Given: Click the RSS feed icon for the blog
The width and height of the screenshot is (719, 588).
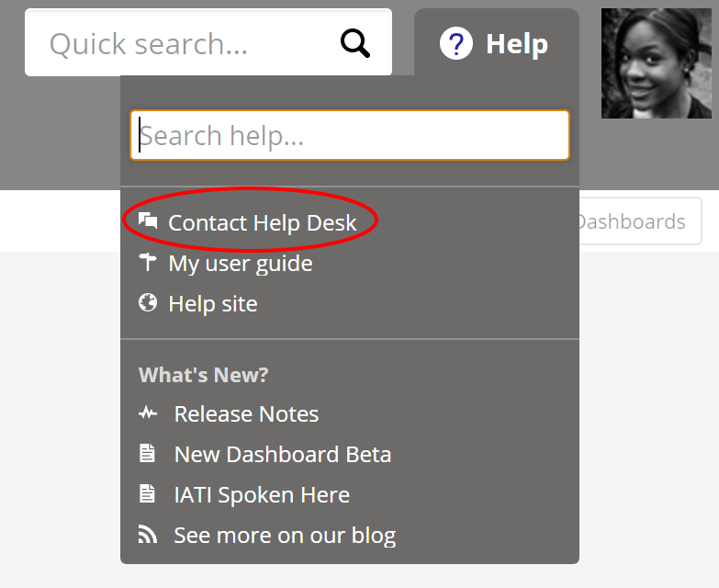Looking at the screenshot, I should tap(148, 534).
